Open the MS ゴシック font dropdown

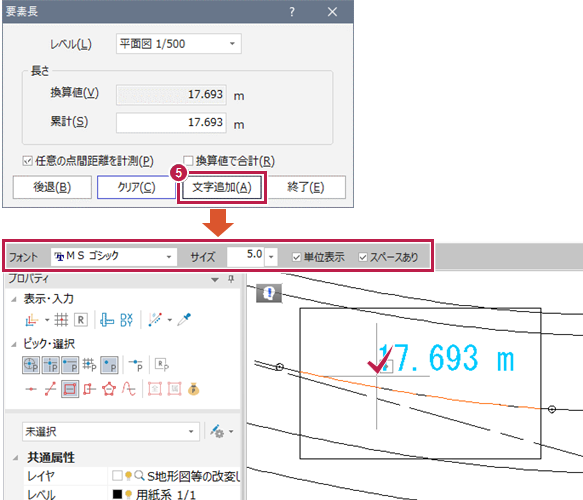113,257
